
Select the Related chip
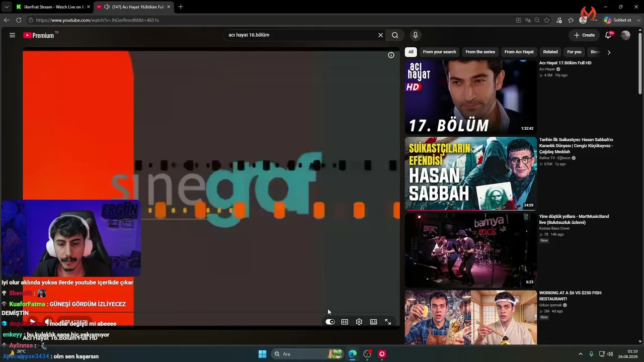pyautogui.click(x=550, y=52)
